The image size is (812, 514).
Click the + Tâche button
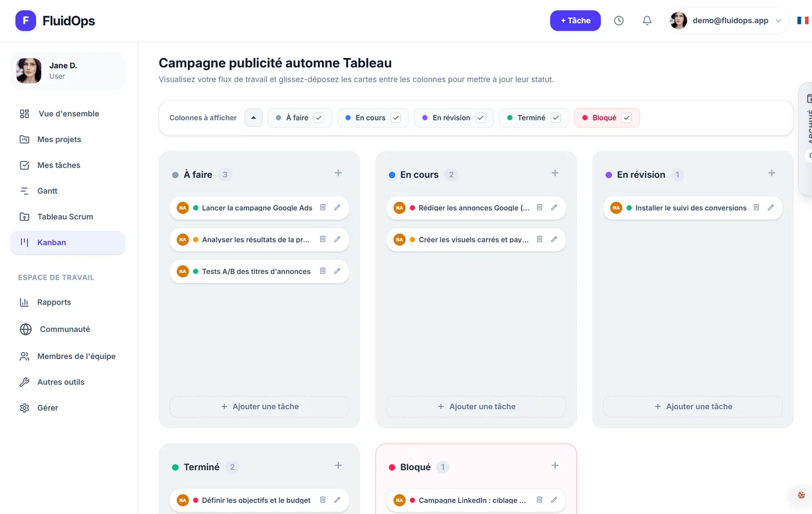pos(575,21)
